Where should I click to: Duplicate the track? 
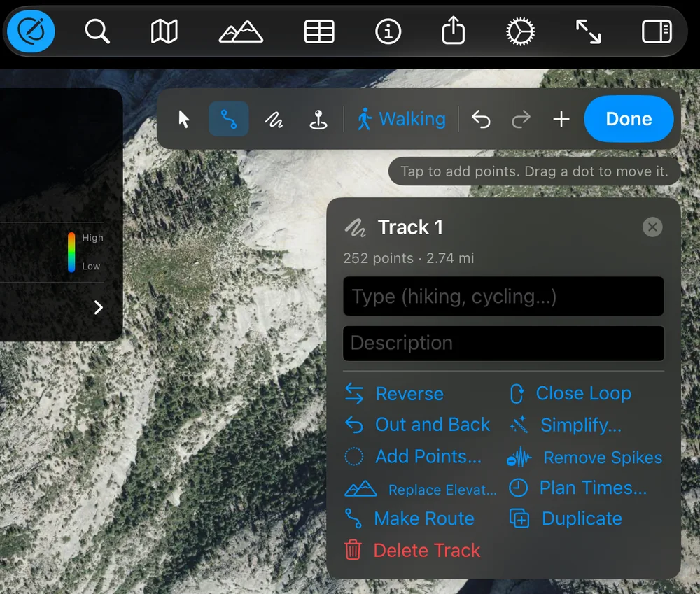pos(566,518)
